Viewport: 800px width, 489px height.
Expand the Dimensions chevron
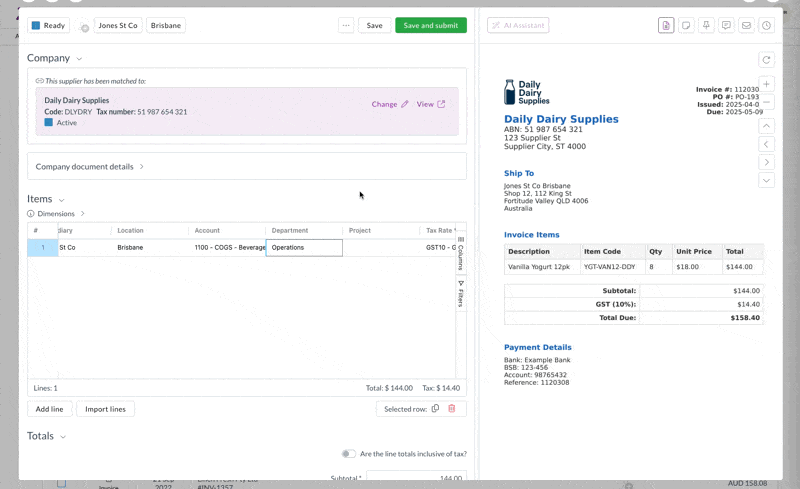click(83, 213)
